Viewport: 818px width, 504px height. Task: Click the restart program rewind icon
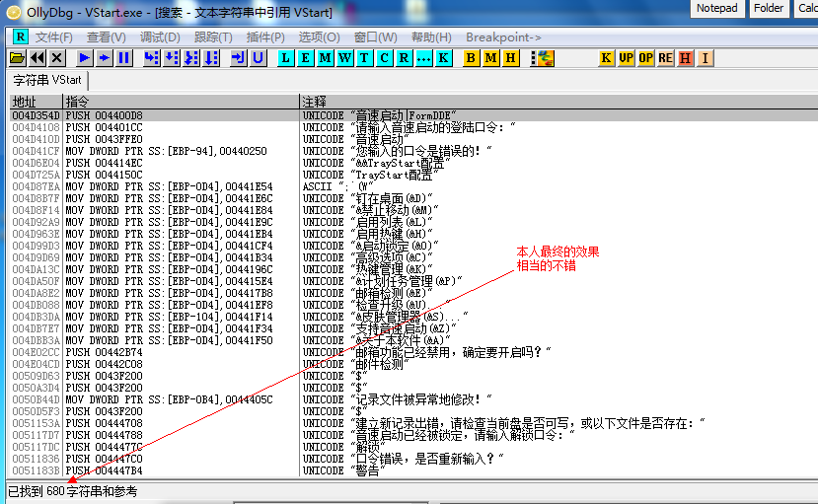coord(37,58)
